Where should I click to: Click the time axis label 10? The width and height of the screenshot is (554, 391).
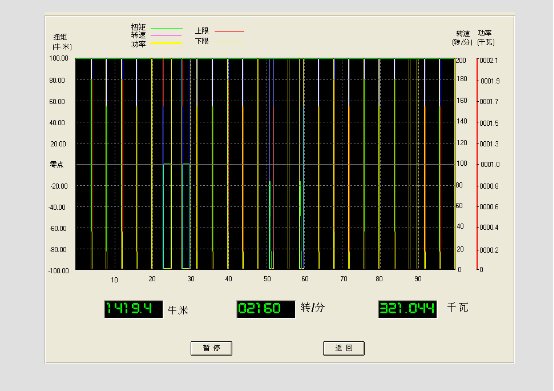[114, 280]
